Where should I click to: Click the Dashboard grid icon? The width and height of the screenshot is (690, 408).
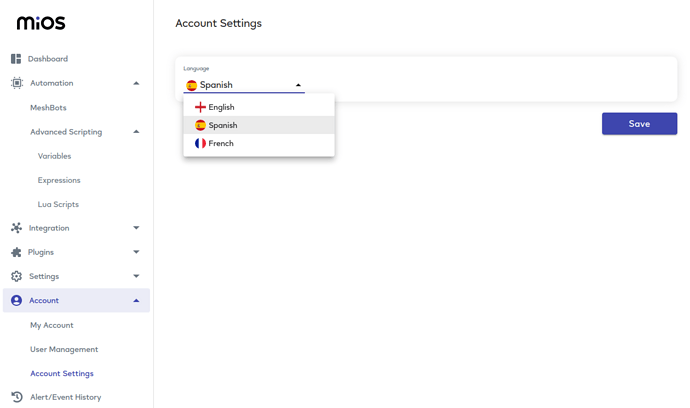click(16, 59)
